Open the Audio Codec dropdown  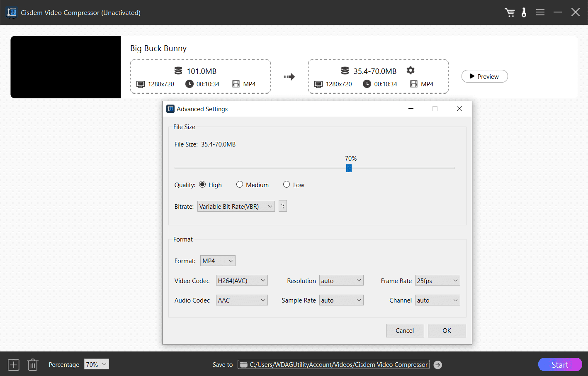click(242, 300)
